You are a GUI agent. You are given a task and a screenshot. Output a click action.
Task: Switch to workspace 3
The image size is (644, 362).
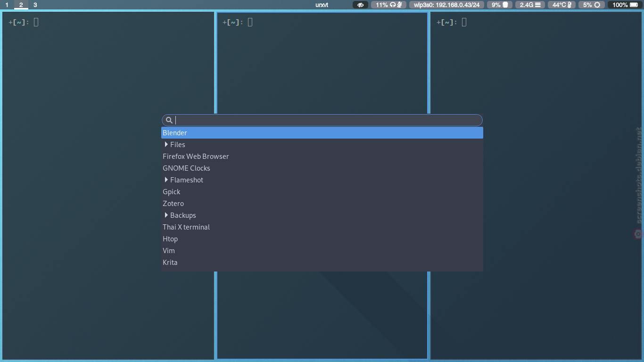click(35, 5)
